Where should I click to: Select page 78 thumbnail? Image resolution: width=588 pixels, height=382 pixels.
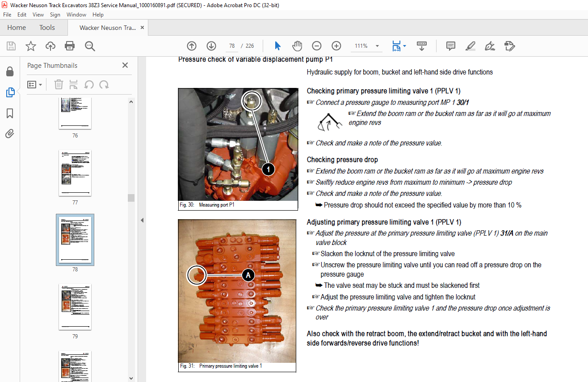75,240
